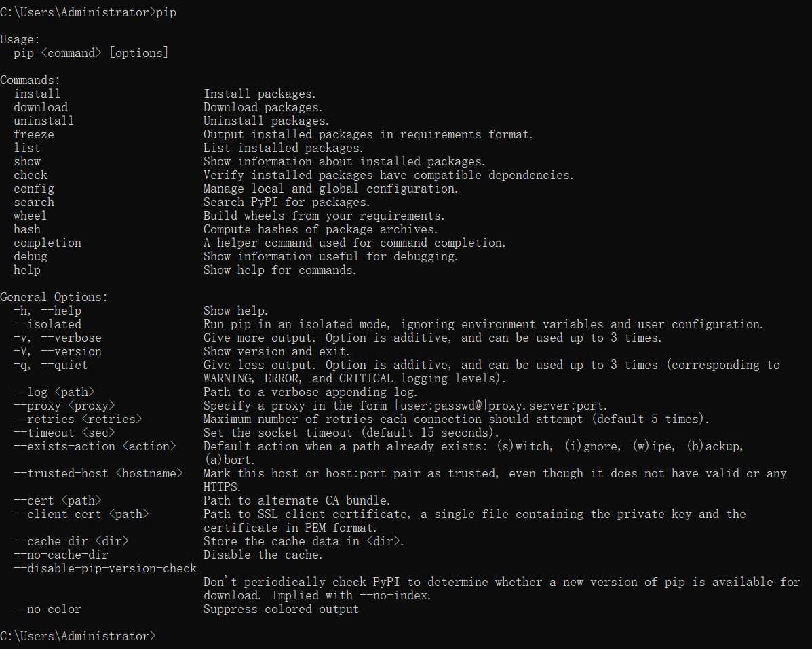Click the '--client-cert <path>' option
812x649 pixels.
pyautogui.click(x=81, y=514)
